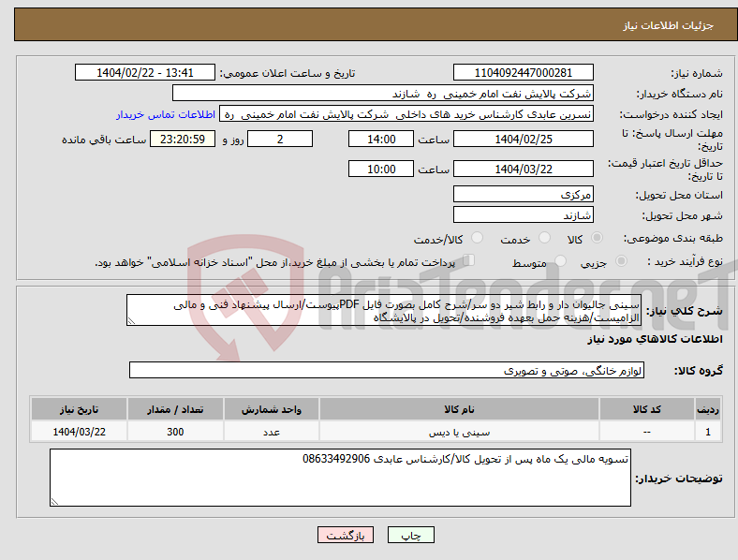Image resolution: width=738 pixels, height=560 pixels.
Task: Select the کالا/خدمت radio button
Action: (477, 237)
